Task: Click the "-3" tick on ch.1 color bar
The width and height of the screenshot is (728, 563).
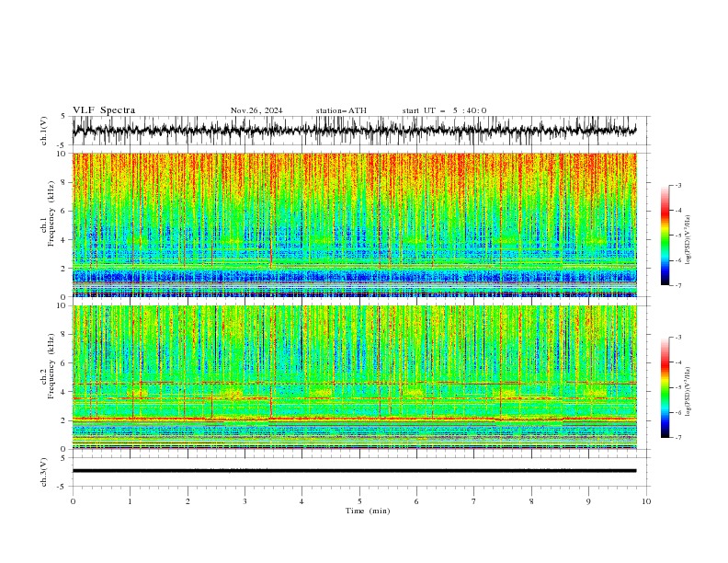Action: click(x=678, y=185)
